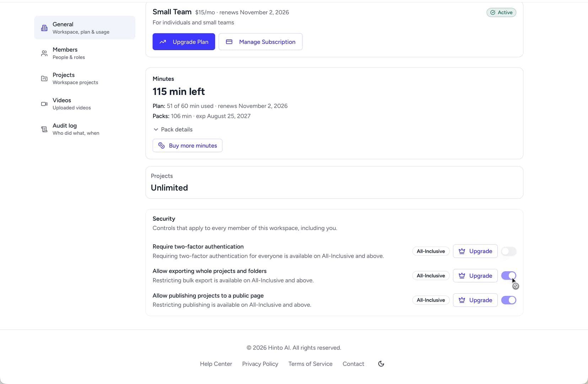Open Terms of Service link
Screen dimensions: 588x384
pyautogui.click(x=311, y=364)
